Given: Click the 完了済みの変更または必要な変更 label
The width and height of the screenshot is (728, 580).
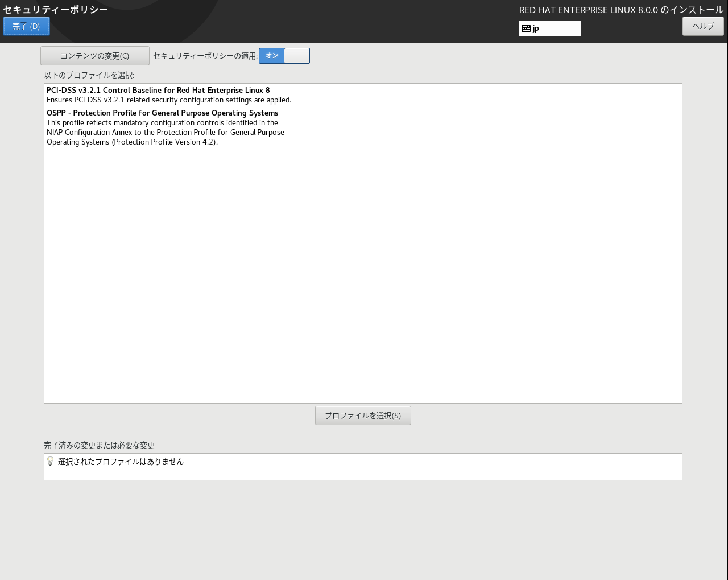Looking at the screenshot, I should (100, 445).
